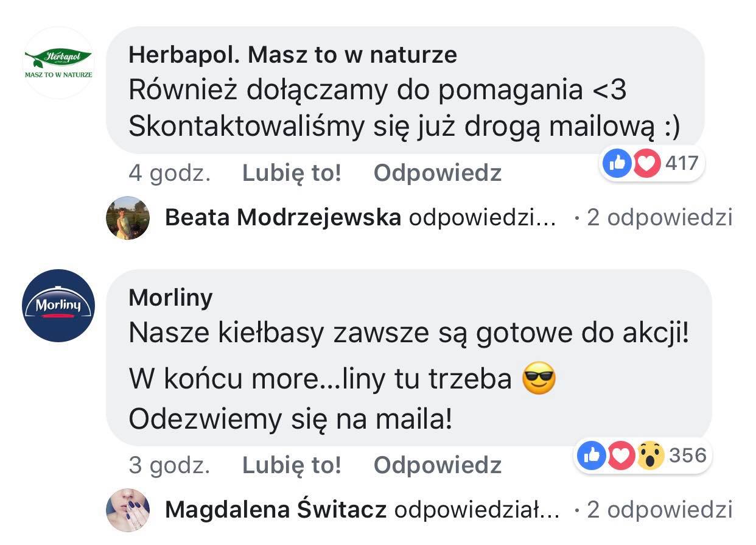Open the Morliny author name link
Viewport: 756px width, 545px height.
[x=171, y=298]
